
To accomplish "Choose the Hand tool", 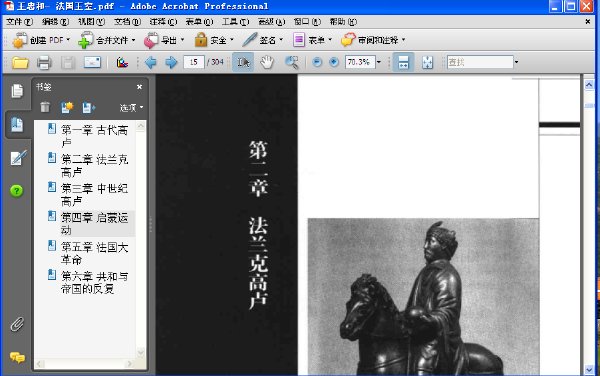I will point(267,62).
